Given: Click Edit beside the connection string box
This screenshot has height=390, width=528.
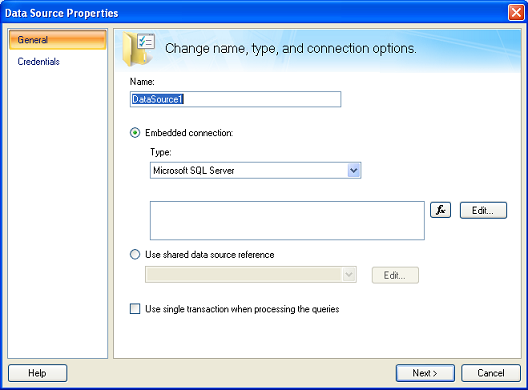Looking at the screenshot, I should click(x=483, y=210).
